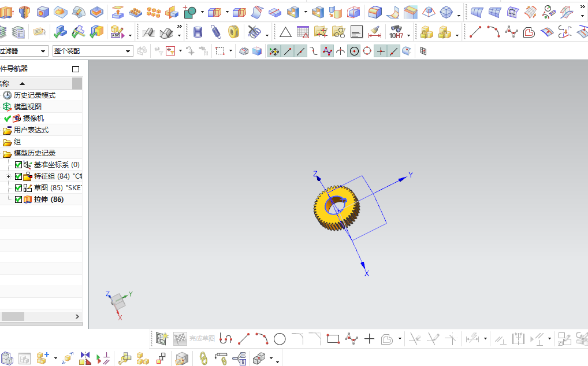Image resolution: width=588 pixels, height=366 pixels.
Task: Toggle the Intersection snap point option
Action: (x=340, y=51)
